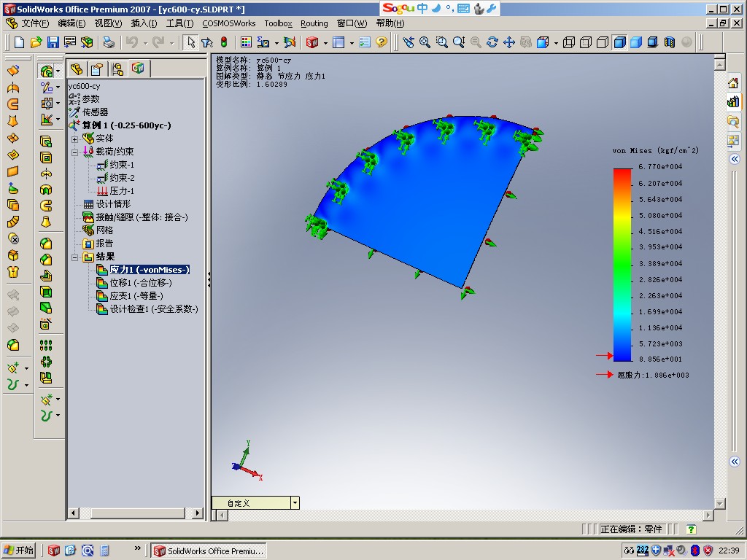Toggle plain Shaded display mode
Screen dimensions: 747x560
(x=636, y=42)
